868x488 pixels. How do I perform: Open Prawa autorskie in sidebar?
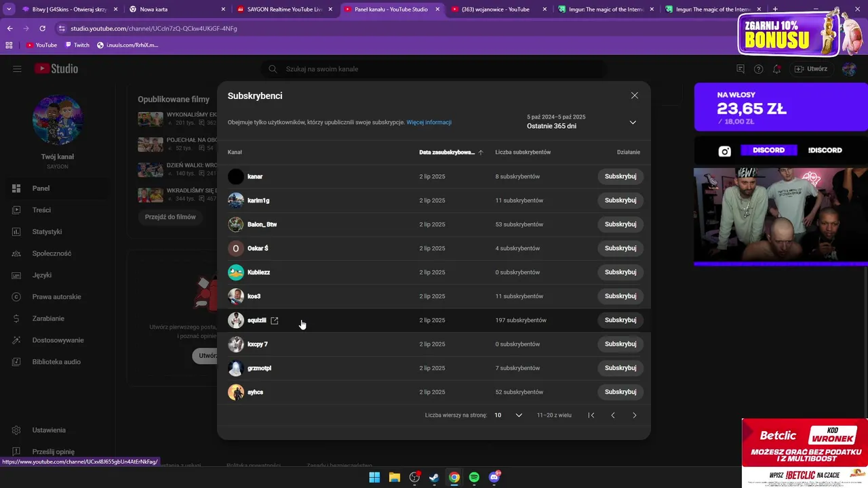tap(58, 297)
